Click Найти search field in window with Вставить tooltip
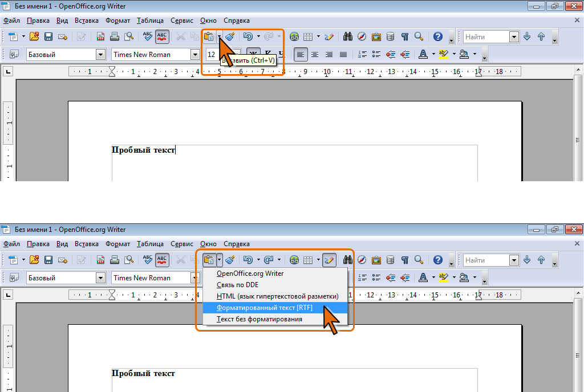Screen dimensions: 584x392 486,37
